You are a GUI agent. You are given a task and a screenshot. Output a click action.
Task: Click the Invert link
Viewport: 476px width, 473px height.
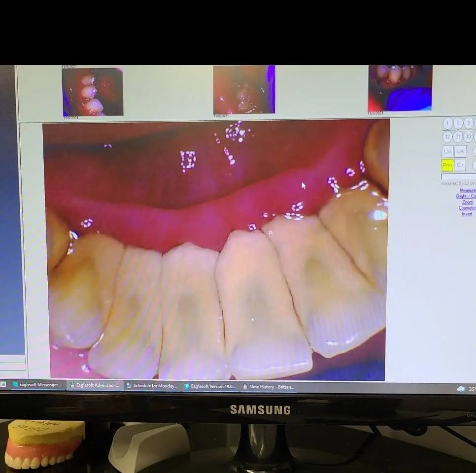(467, 214)
